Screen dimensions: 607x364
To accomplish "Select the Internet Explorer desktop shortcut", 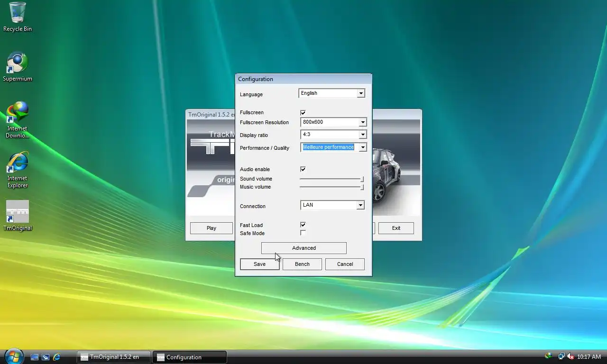I will click(18, 170).
